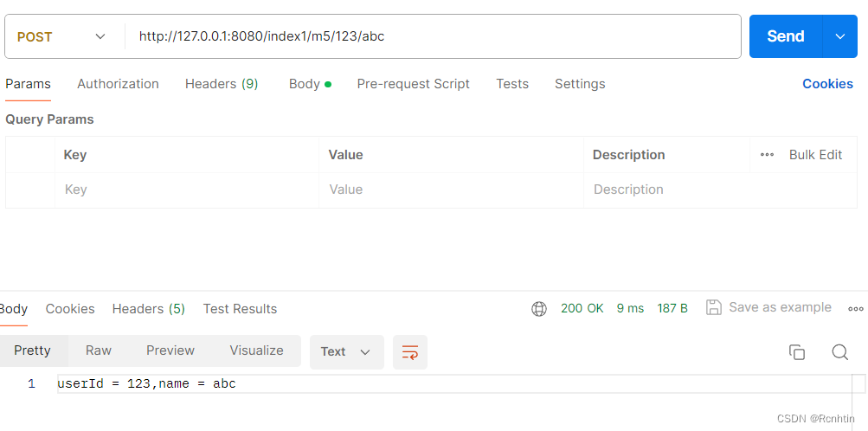
Task: Open Bulk Edit for query params
Action: tap(815, 155)
